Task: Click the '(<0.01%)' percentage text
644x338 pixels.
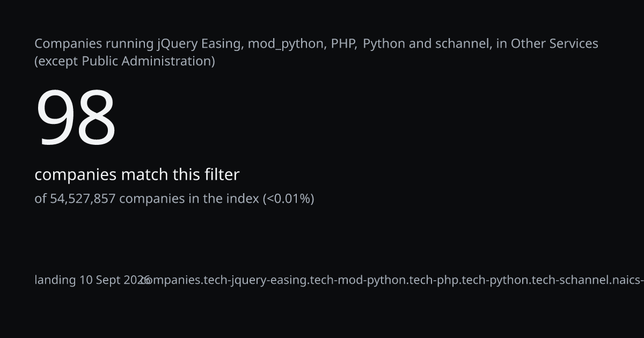Action: point(288,199)
